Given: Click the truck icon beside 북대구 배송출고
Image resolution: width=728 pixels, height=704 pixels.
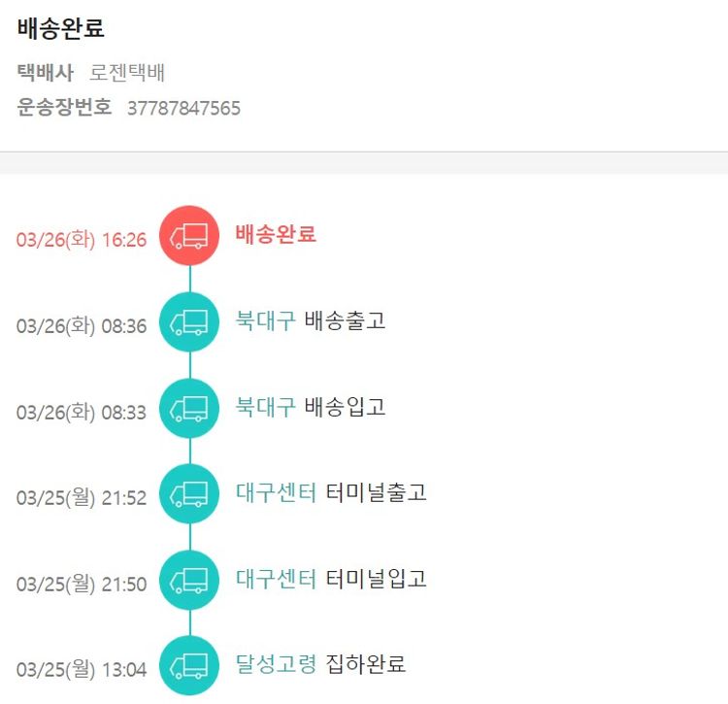Looking at the screenshot, I should (x=189, y=322).
